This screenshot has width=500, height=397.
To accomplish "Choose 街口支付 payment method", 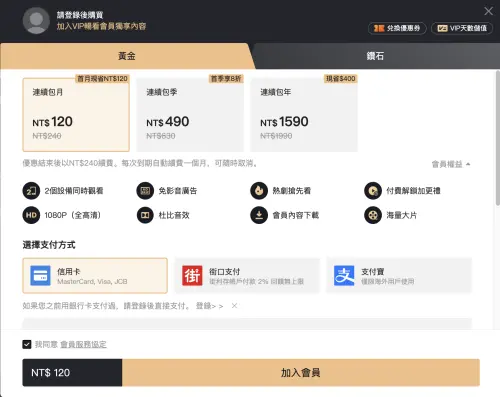I will click(247, 276).
